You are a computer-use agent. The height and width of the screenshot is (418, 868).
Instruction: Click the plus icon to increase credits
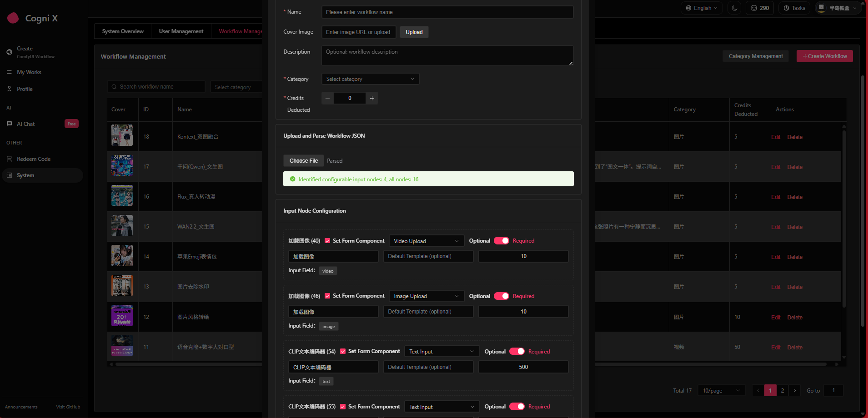(372, 98)
